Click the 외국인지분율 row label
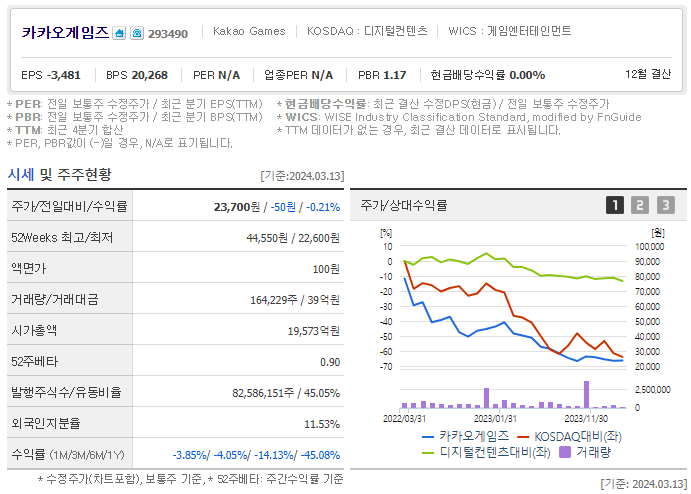The image size is (691, 494). pos(46,423)
